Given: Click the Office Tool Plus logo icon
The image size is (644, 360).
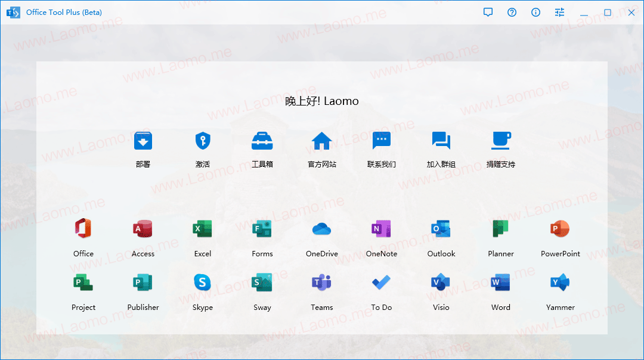Looking at the screenshot, I should tap(13, 13).
